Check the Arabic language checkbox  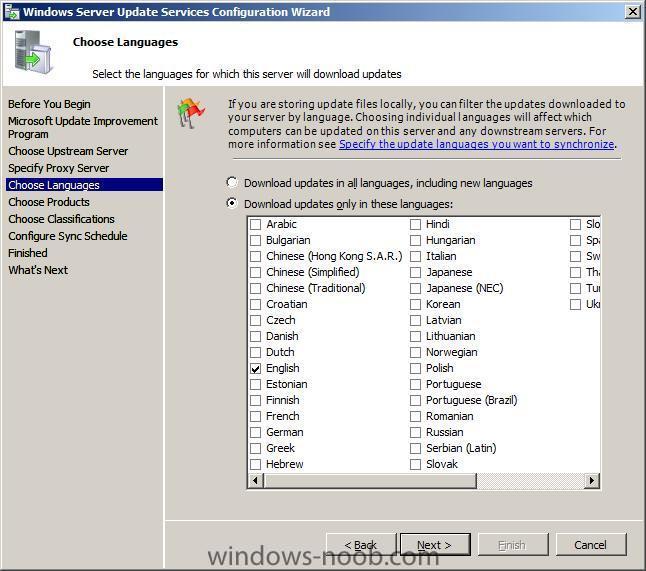pyautogui.click(x=255, y=225)
